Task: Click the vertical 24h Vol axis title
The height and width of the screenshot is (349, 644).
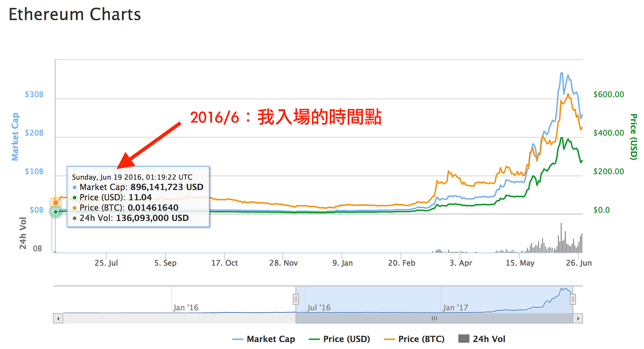Action: [23, 233]
